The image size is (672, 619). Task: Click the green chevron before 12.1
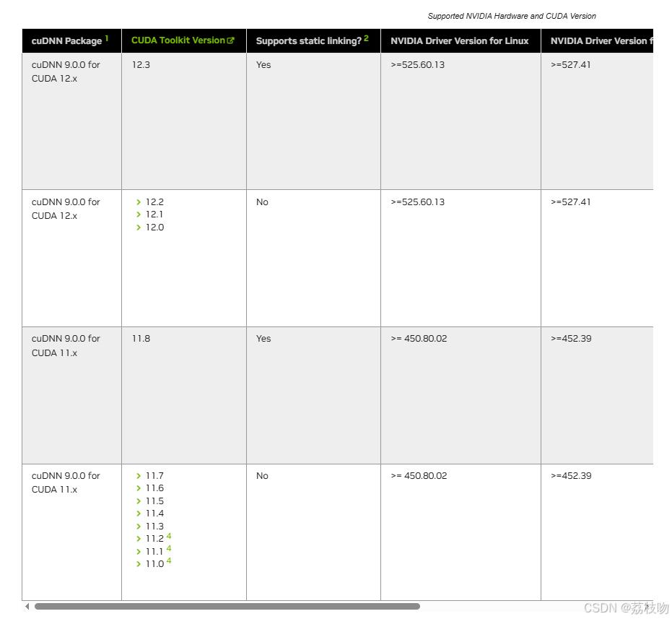(139, 215)
